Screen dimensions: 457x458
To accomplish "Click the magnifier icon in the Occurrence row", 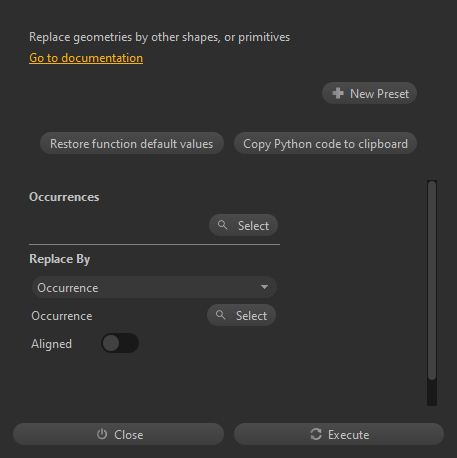I will pos(220,315).
